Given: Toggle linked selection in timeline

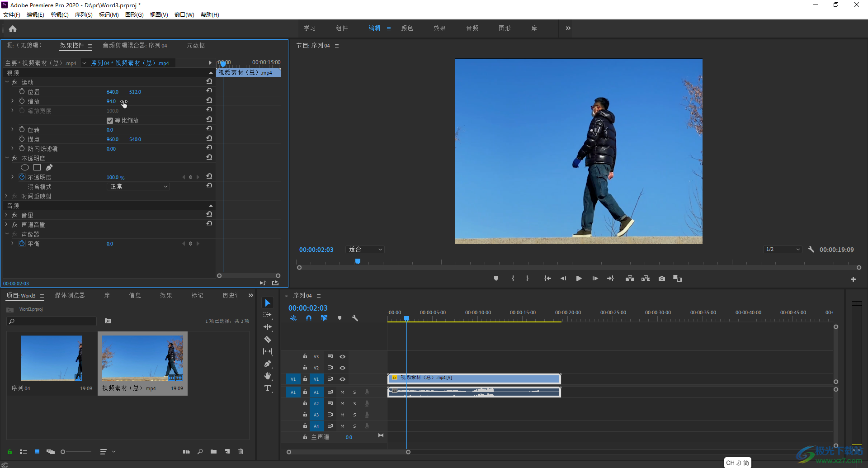Looking at the screenshot, I should tap(324, 318).
